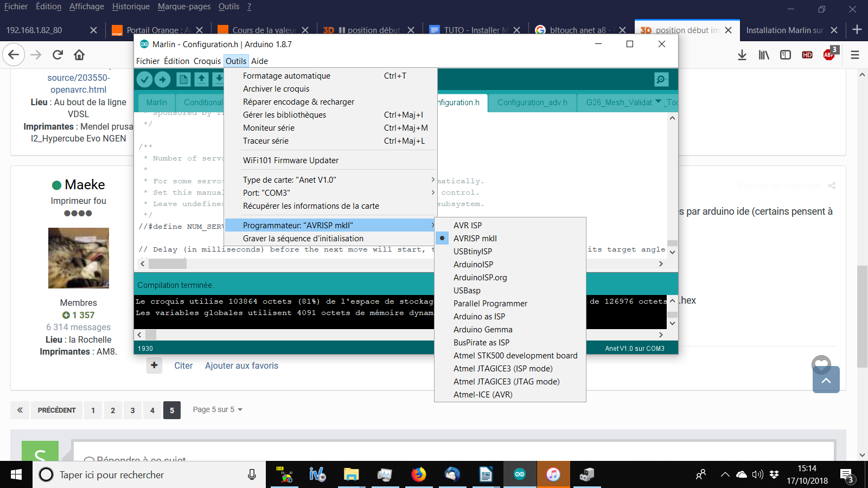Open the Windows notification center icon
The height and width of the screenshot is (488, 868).
(847, 476)
